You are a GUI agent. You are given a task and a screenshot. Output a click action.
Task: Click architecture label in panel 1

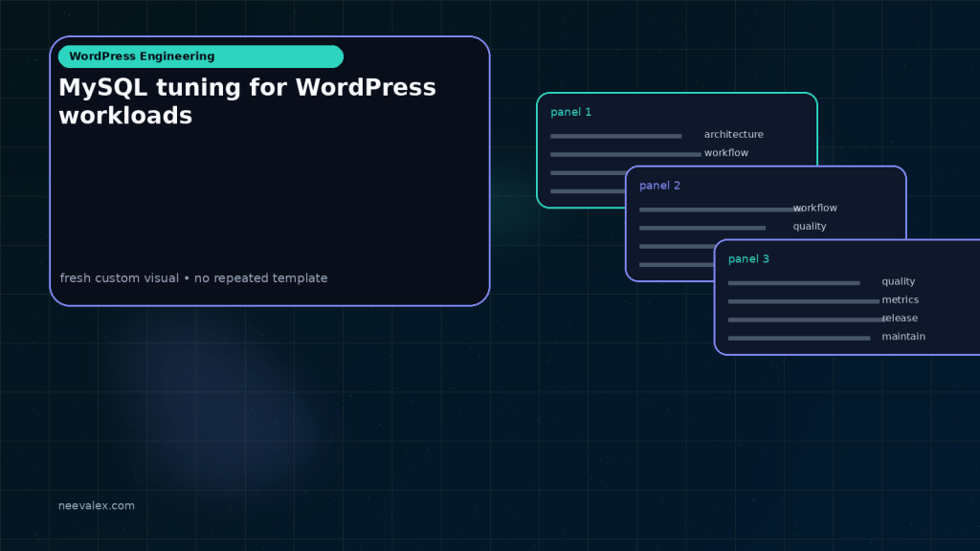point(734,134)
